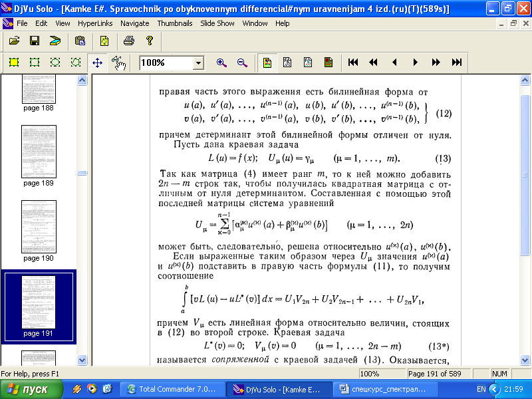Click the status bar zoom value 100%

tap(370, 374)
